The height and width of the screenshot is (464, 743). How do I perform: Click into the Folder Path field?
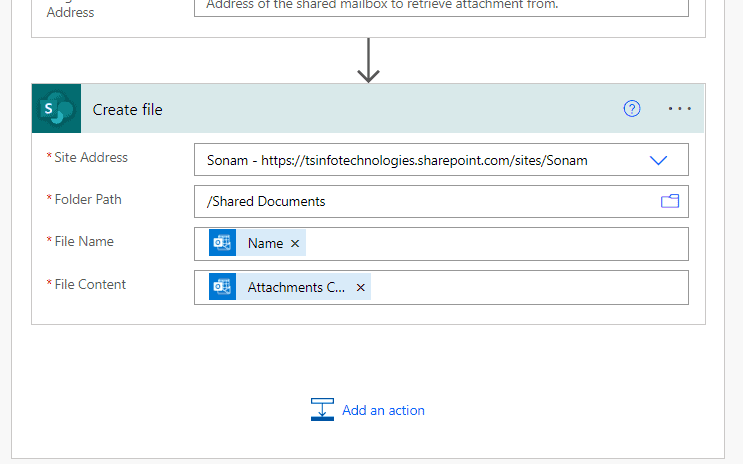click(x=441, y=201)
